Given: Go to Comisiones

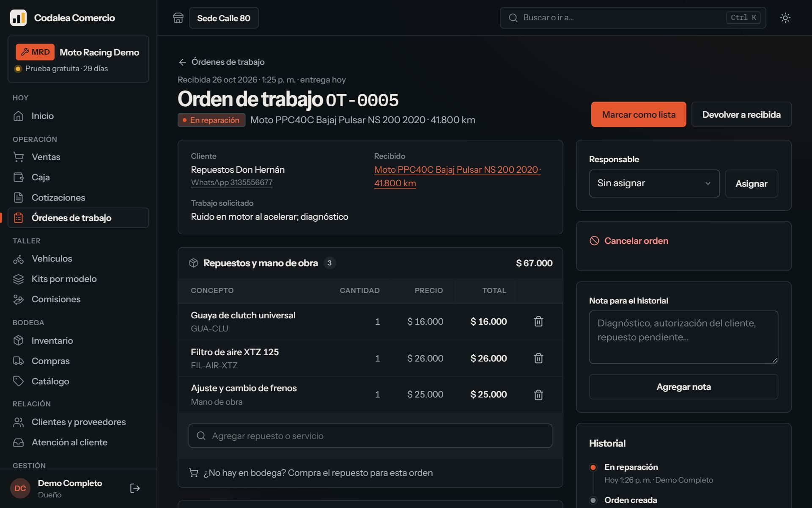Looking at the screenshot, I should point(78,299).
